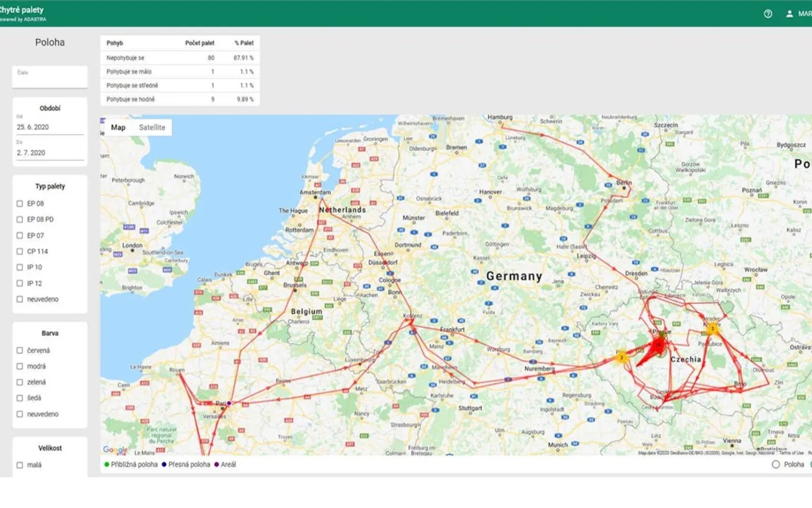Click the Pohybuje se málo row
The image size is (812, 508).
click(x=180, y=72)
